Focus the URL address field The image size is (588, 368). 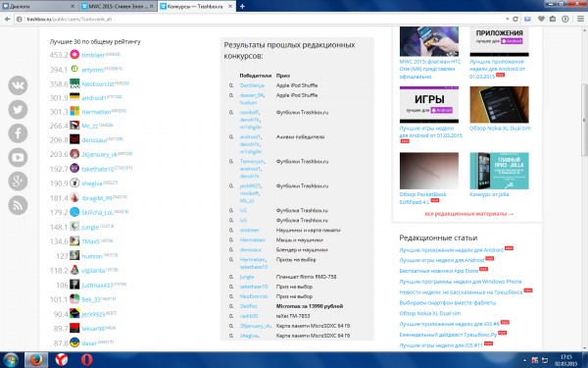[263, 19]
